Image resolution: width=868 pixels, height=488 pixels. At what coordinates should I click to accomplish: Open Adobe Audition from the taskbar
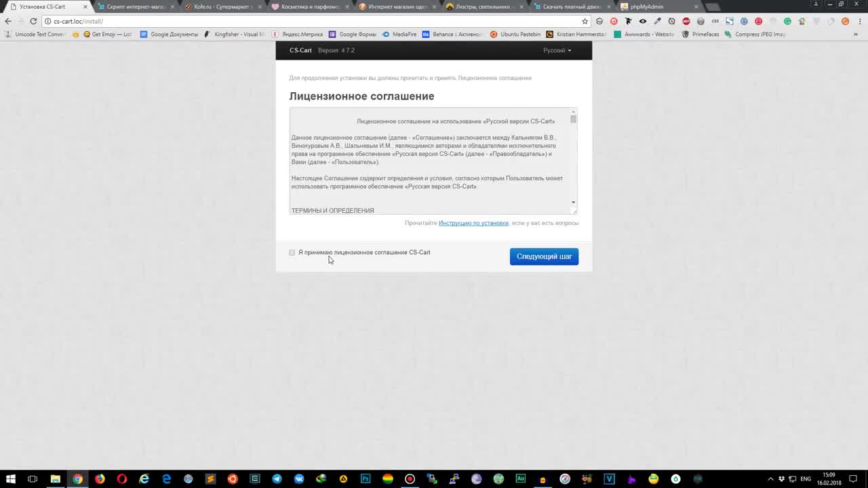tap(521, 479)
